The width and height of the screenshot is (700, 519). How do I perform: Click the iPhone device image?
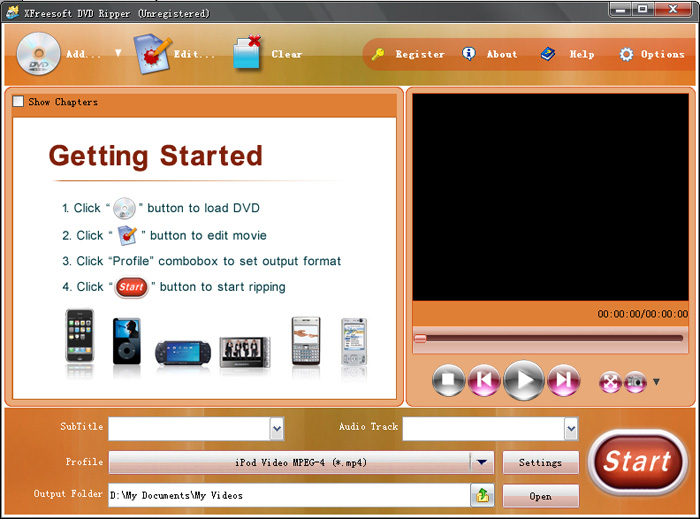[x=80, y=336]
